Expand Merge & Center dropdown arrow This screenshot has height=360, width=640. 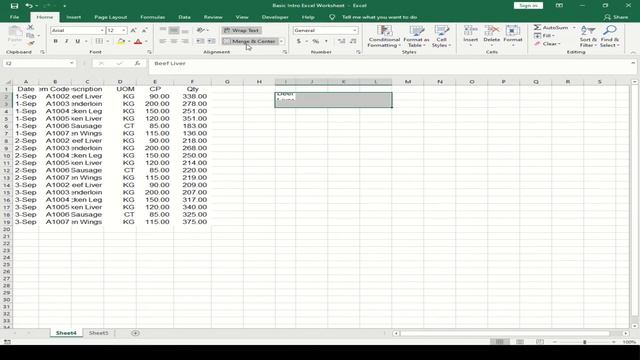point(281,41)
